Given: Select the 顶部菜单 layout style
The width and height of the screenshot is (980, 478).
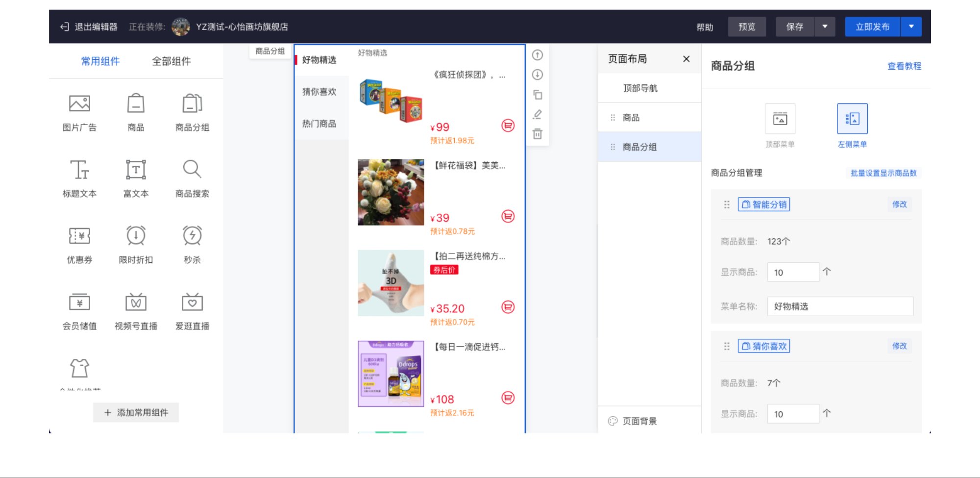Looking at the screenshot, I should [780, 118].
